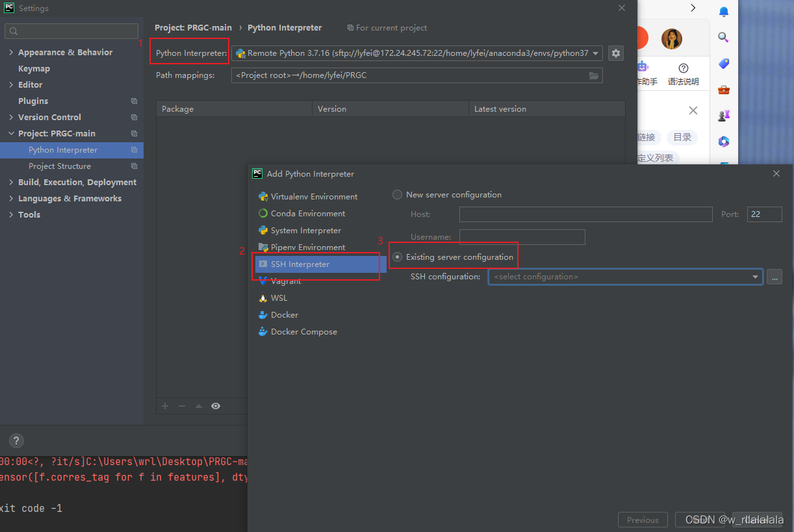Click the 目录 tag in browser
Image resolution: width=794 pixels, height=532 pixels.
point(682,138)
